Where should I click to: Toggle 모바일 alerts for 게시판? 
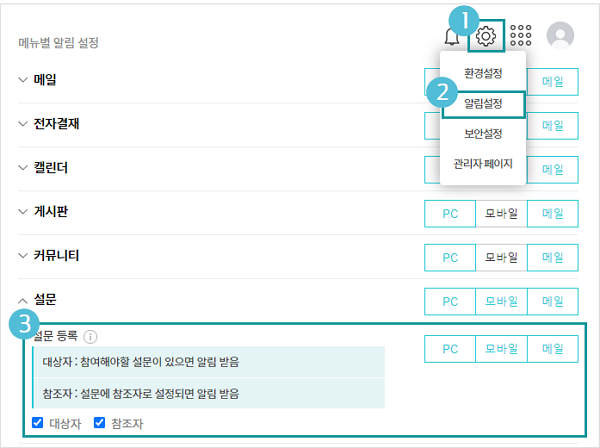point(501,213)
